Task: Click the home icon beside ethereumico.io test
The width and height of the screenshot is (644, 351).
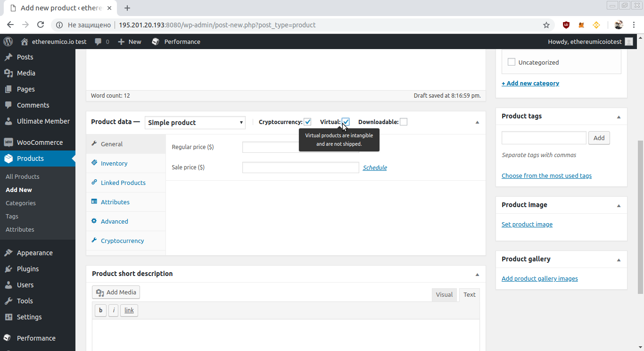Action: [x=25, y=42]
